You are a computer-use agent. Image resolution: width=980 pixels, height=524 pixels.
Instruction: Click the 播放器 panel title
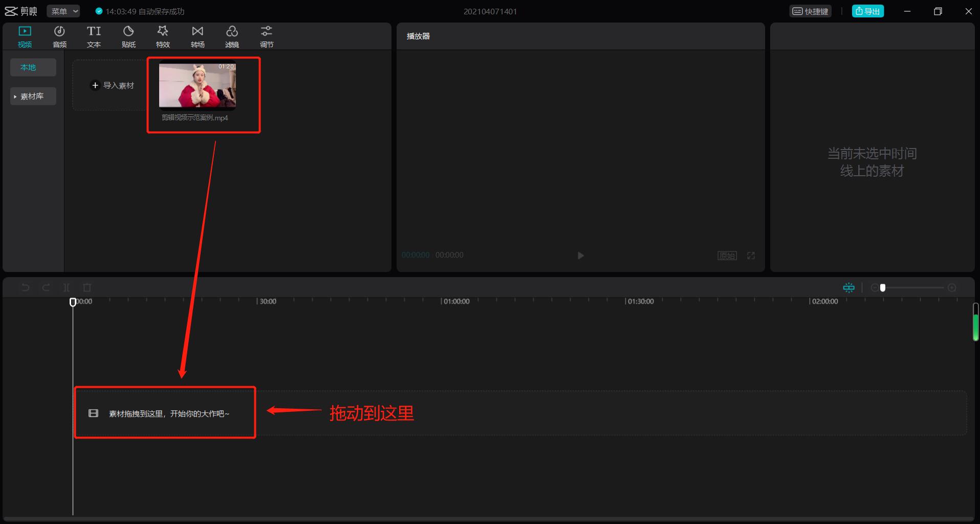pyautogui.click(x=418, y=36)
